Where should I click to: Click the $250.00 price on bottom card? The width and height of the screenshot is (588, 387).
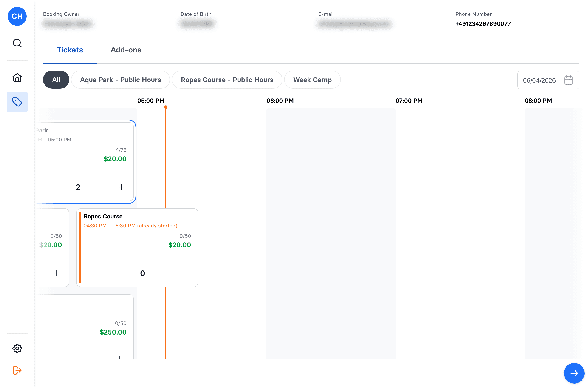click(113, 332)
